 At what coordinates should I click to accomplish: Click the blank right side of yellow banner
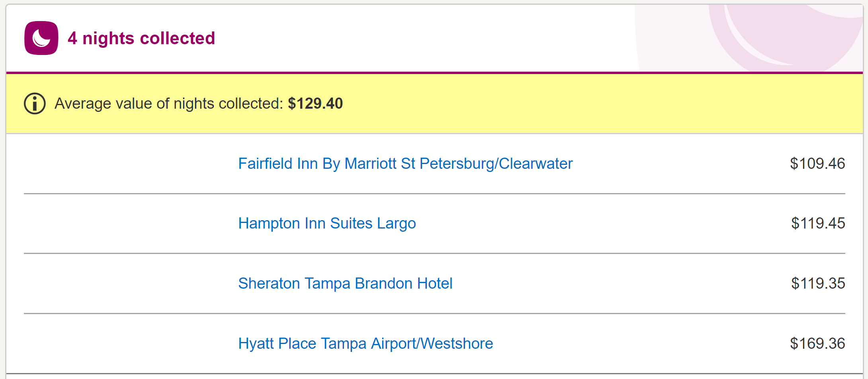[637, 104]
